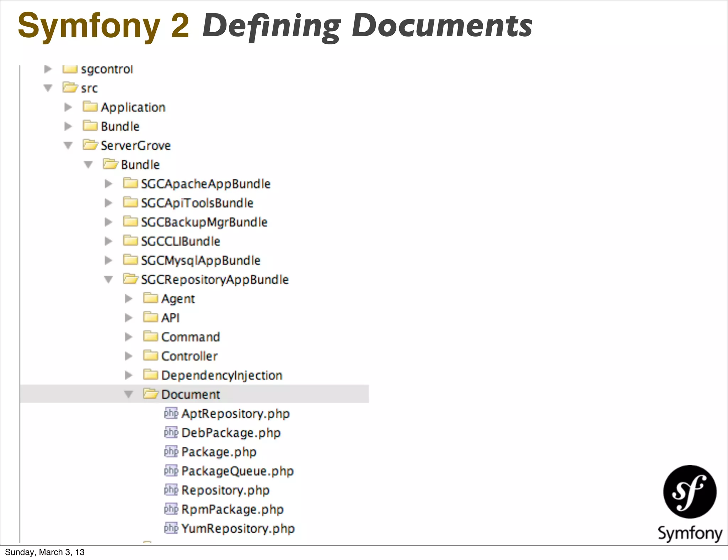Screen dimensions: 728x560
Task: Click the Sunday, March 3, 13 date
Action: coord(45,552)
